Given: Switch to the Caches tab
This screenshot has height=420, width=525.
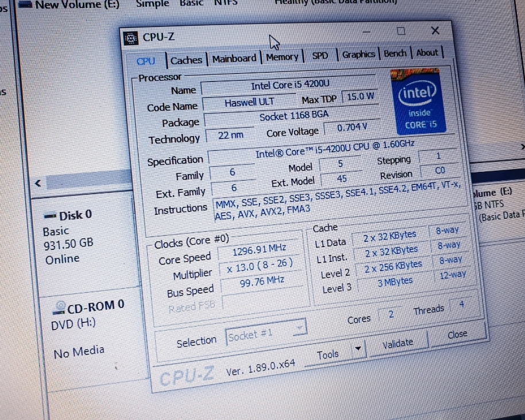Looking at the screenshot, I should click(x=186, y=60).
